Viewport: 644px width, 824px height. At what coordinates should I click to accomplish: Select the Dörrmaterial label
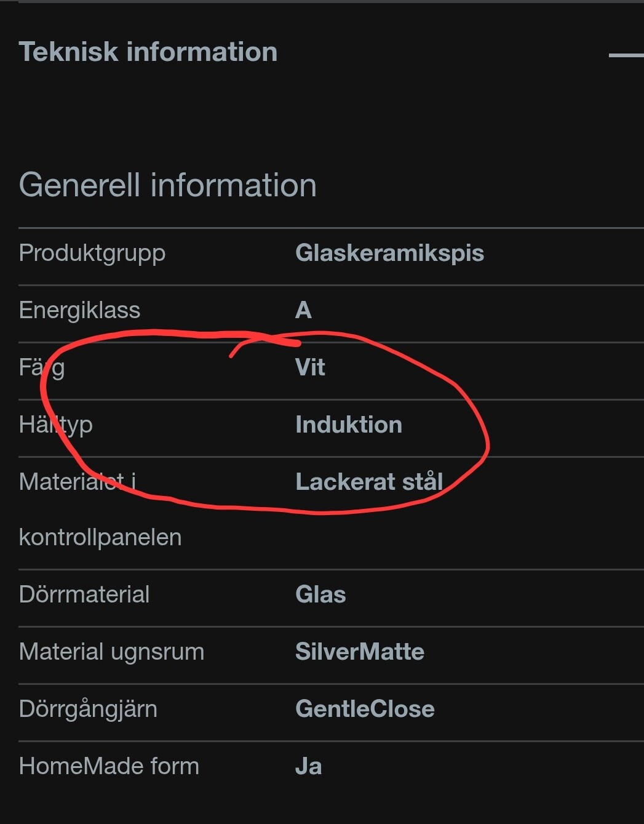pos(84,594)
